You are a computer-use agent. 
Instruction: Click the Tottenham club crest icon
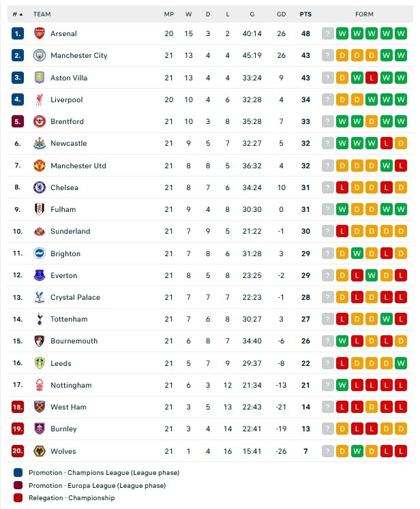pos(39,319)
